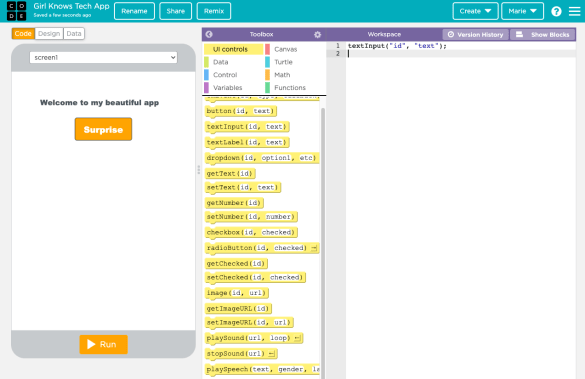Select the Math toolbox category
This screenshot has height=379, width=585.
point(295,75)
